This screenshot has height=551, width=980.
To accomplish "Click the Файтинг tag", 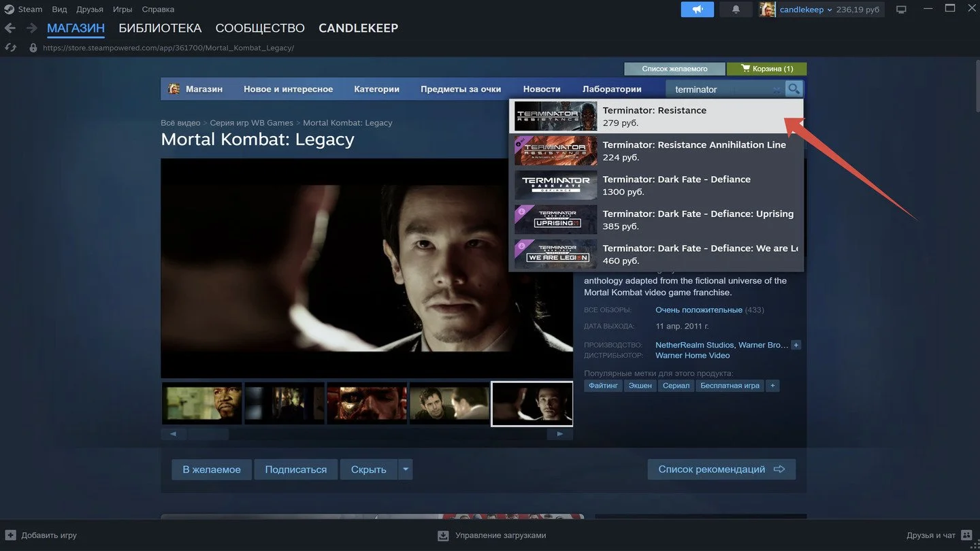I will tap(603, 386).
